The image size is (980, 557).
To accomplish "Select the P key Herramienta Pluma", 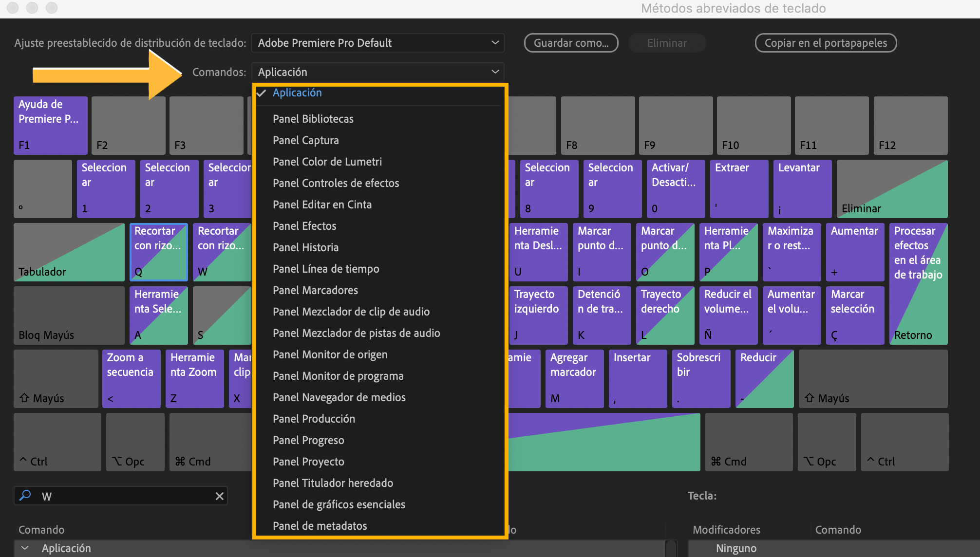I will pos(729,252).
